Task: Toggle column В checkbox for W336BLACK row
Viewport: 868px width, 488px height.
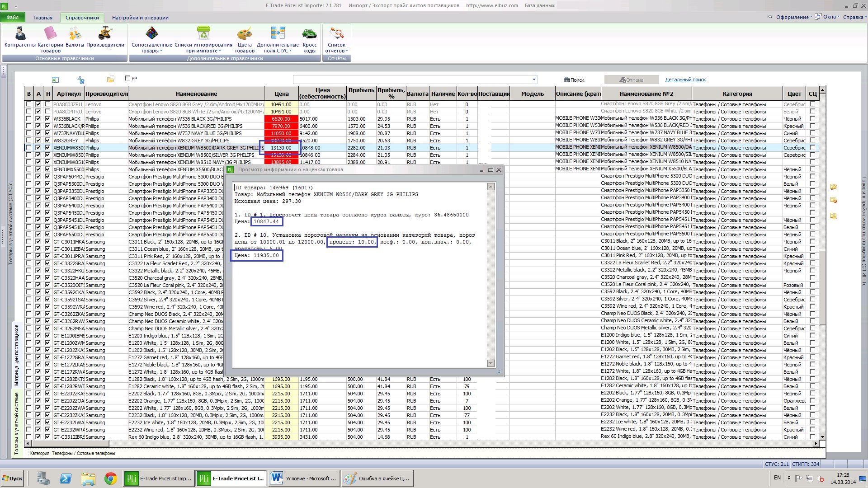Action: tap(28, 119)
